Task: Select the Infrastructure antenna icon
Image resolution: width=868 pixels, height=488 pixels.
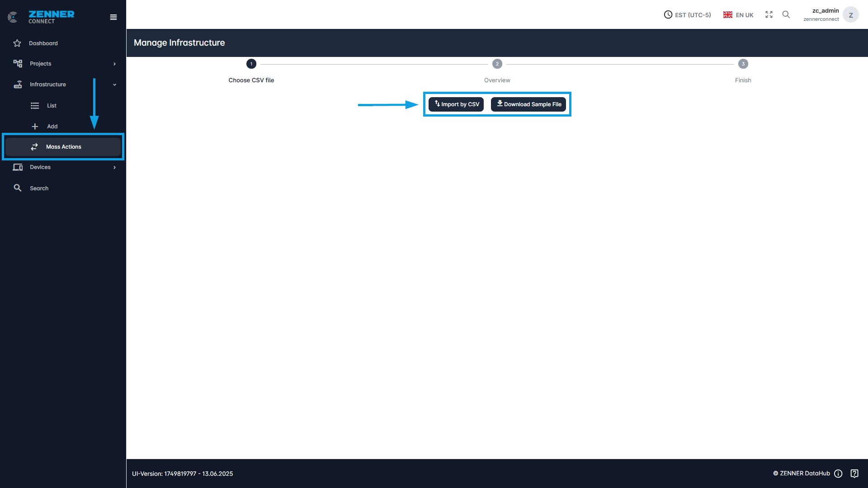Action: click(18, 84)
